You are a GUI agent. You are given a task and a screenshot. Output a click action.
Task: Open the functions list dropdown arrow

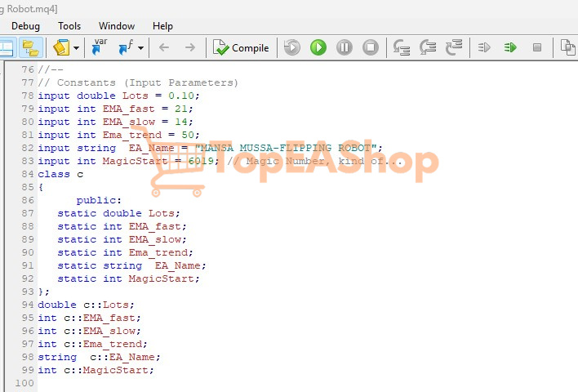[x=140, y=47]
